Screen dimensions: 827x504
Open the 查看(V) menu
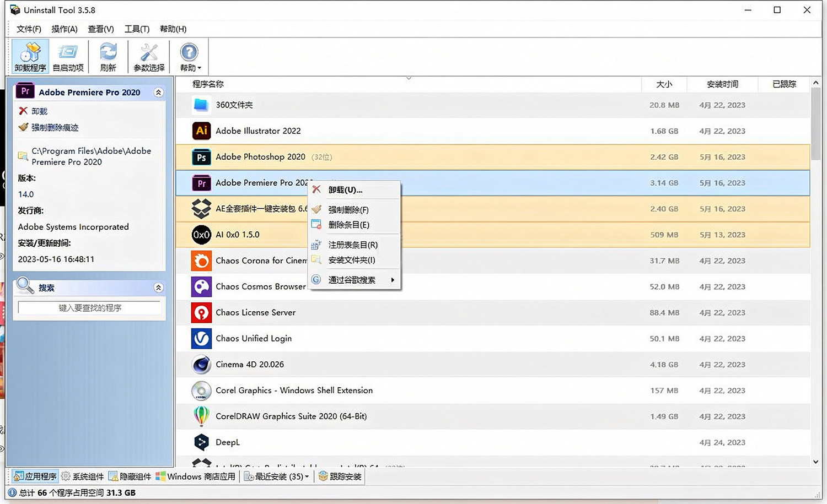coord(101,29)
